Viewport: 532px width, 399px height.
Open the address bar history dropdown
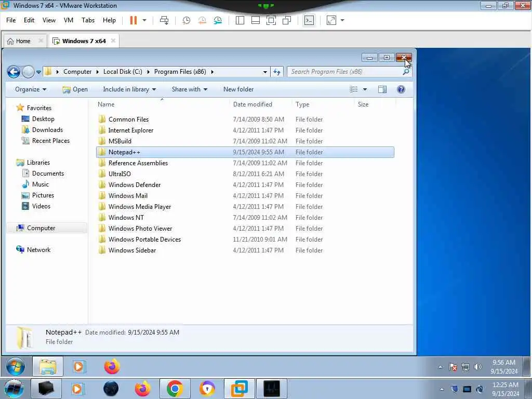click(265, 72)
